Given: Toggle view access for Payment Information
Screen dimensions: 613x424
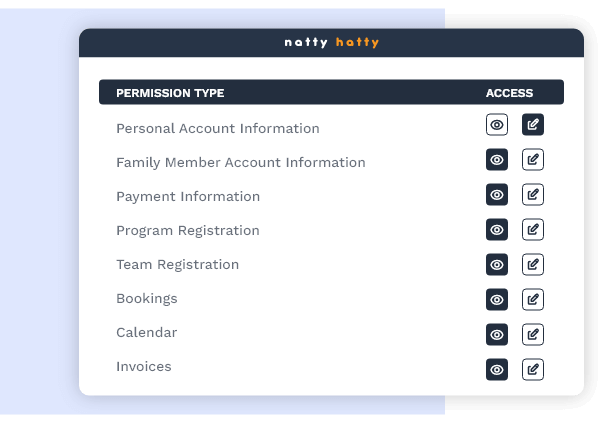Looking at the screenshot, I should coord(497,195).
